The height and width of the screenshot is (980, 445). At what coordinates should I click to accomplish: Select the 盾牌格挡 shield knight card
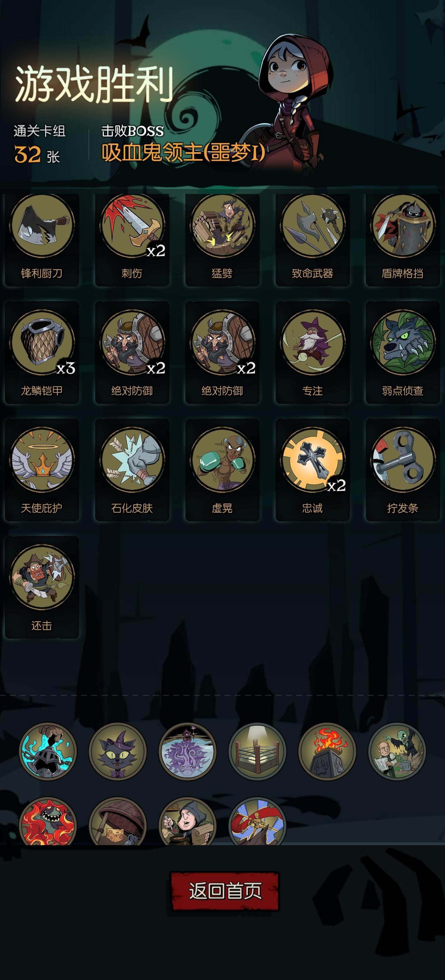[403, 239]
